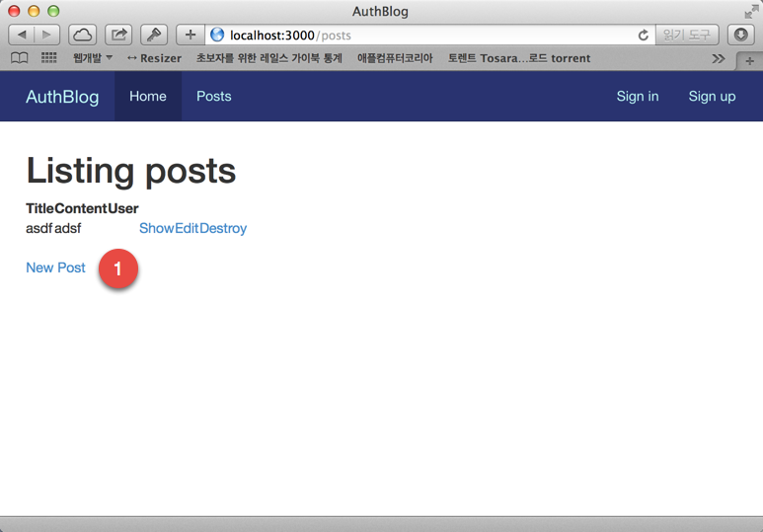Viewport: 763px width, 532px height.
Task: Expand the 웹개발 bookmarks folder dropdown
Action: [x=92, y=58]
